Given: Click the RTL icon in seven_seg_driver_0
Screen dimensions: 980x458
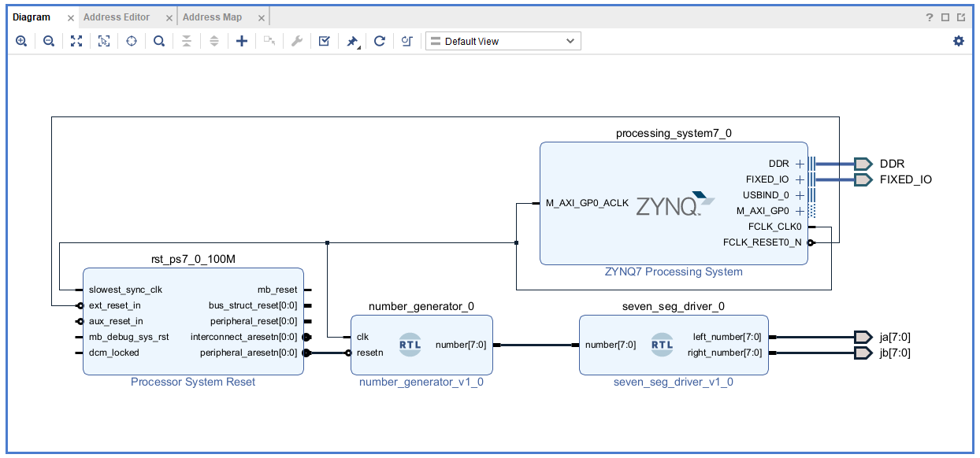Looking at the screenshot, I should (662, 345).
